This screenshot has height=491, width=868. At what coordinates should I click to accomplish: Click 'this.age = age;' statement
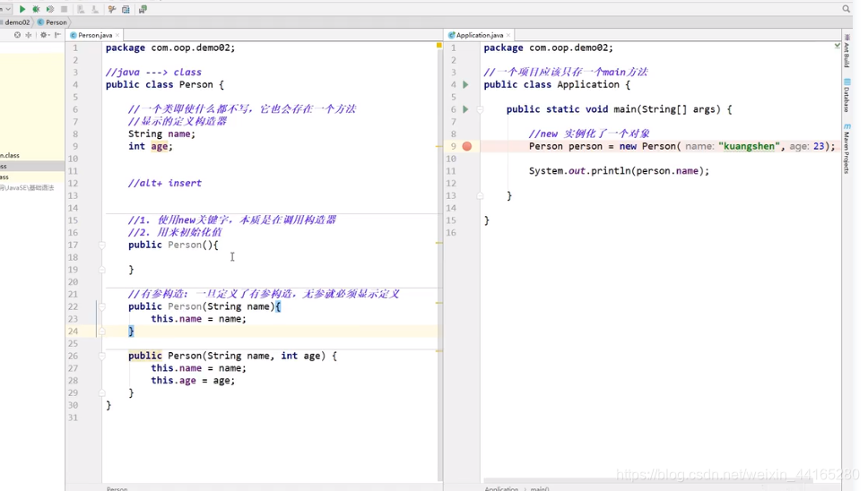(x=193, y=381)
